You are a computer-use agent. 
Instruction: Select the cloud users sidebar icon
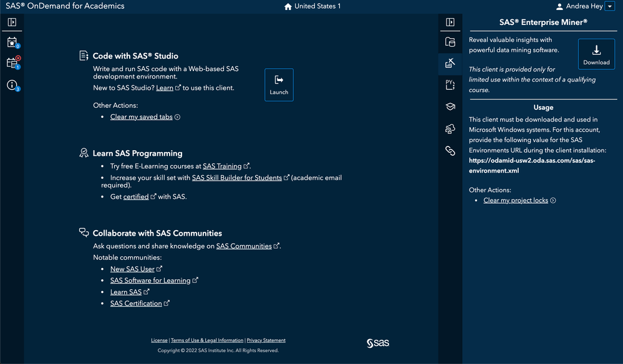450,128
